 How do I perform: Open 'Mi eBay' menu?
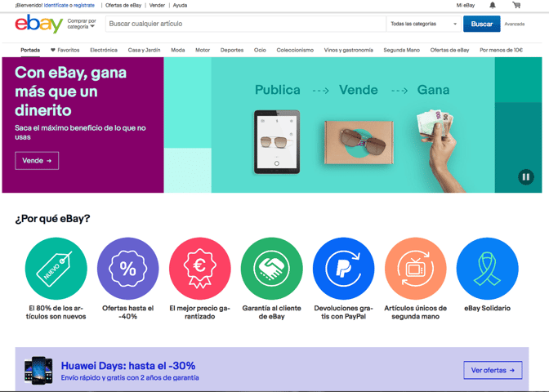[x=466, y=5]
